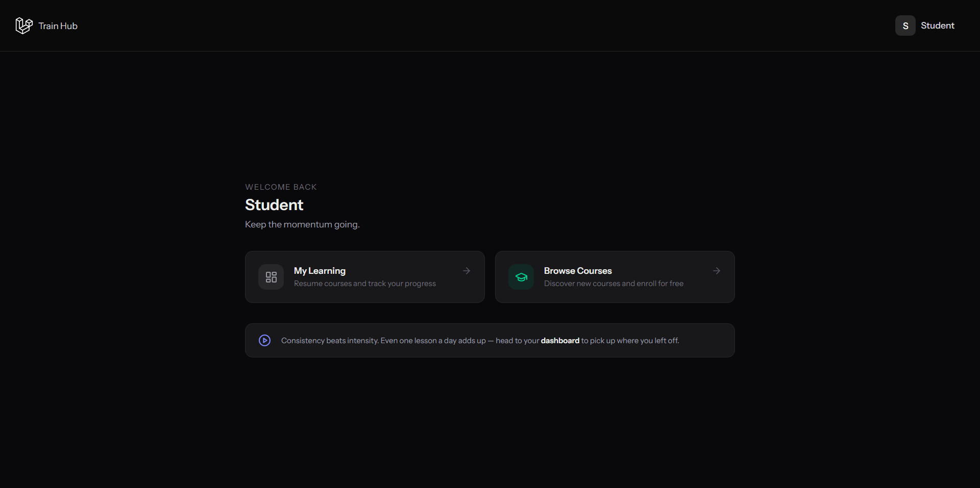Click the 'Consistency beats intensity' tip banner
The width and height of the screenshot is (980, 488).
[490, 340]
